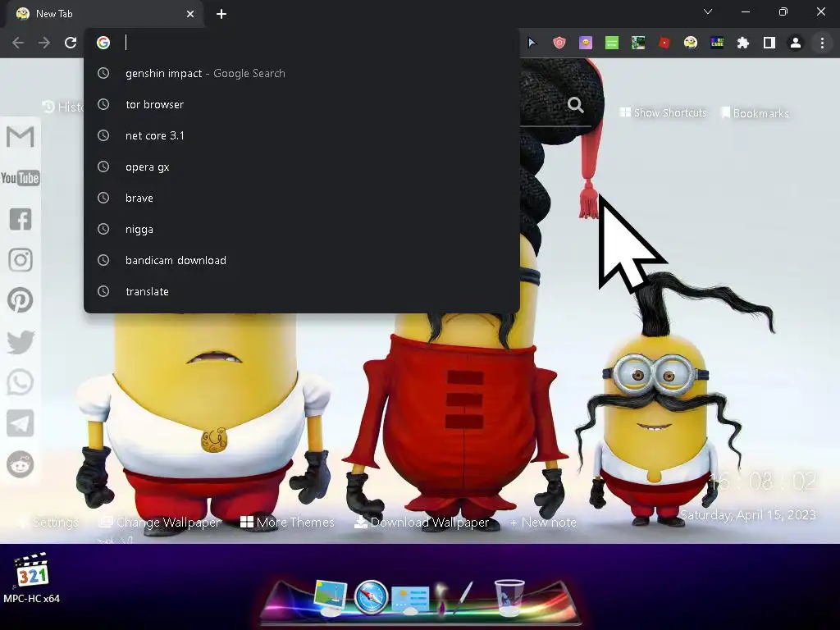Open MPC-HC x64 desktop shortcut
Viewport: 840px width, 630px height.
pyautogui.click(x=31, y=578)
